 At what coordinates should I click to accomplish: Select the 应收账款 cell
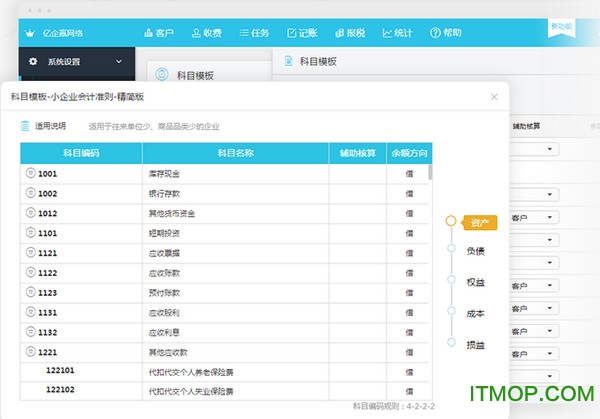(235, 274)
